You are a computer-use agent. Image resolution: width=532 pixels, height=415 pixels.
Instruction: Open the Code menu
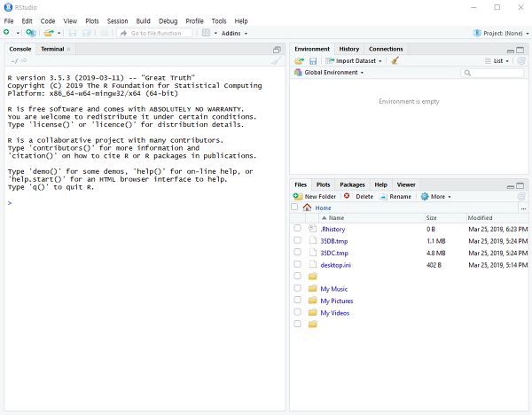point(48,21)
